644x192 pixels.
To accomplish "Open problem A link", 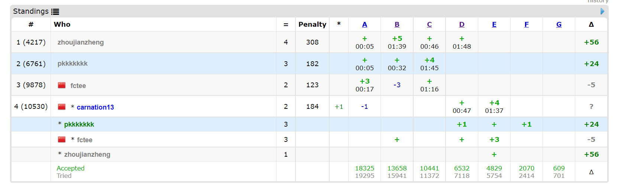I will (365, 25).
